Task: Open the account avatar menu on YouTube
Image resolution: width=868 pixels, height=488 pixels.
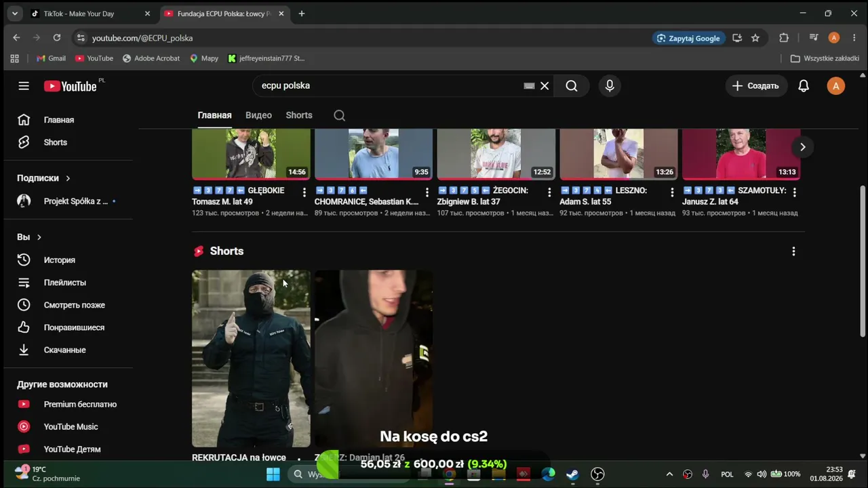Action: pos(836,86)
